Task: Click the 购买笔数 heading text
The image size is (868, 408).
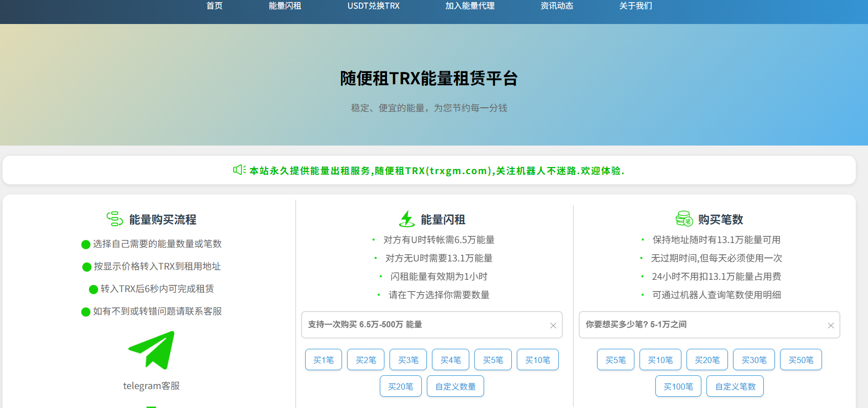Action: pos(721,220)
